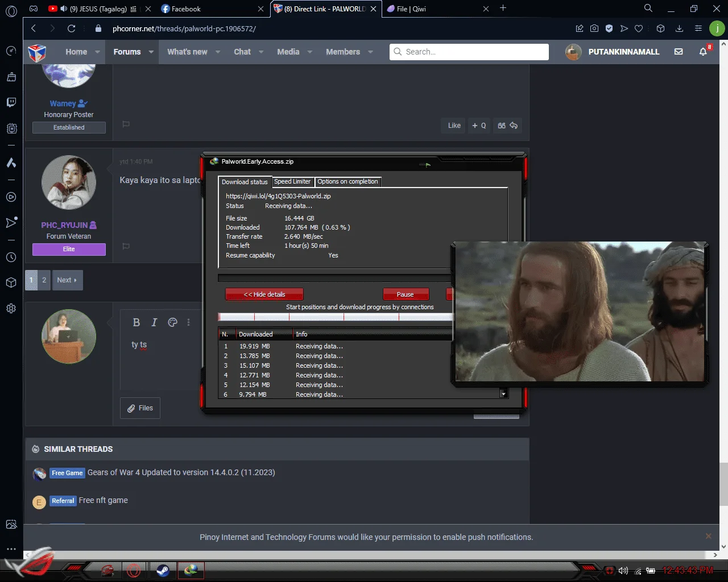
Task: Go back using the browser back arrow
Action: (x=34, y=28)
